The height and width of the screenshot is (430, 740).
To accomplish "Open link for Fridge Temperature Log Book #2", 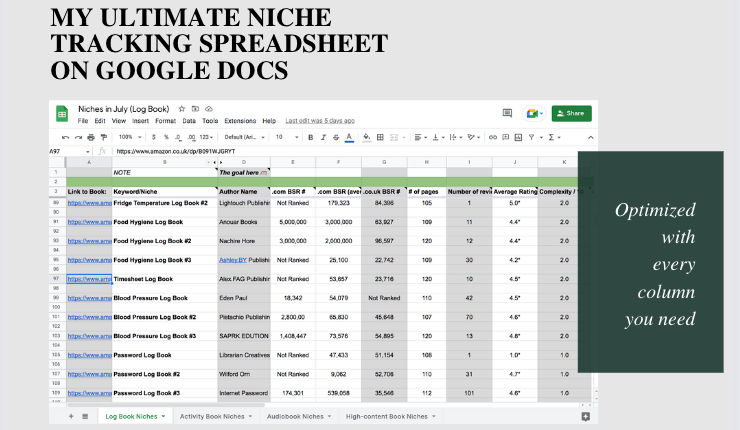I will tap(89, 203).
